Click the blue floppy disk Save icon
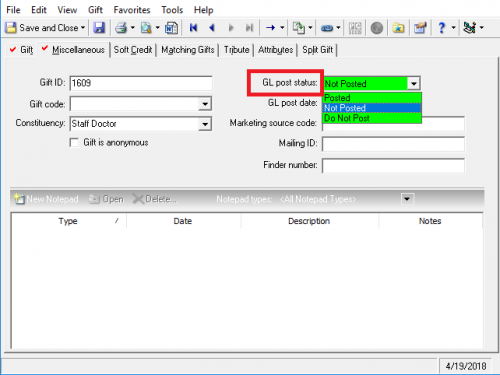This screenshot has height=375, width=500. click(x=99, y=28)
